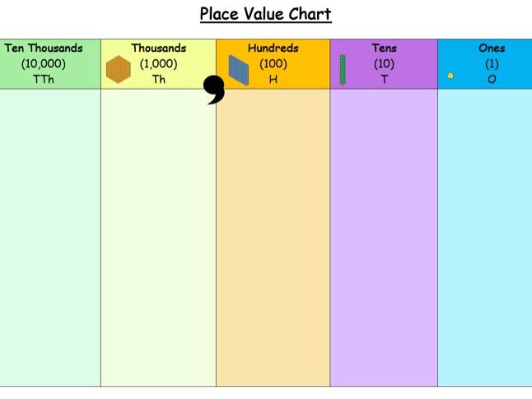Click the yellow ones unit bead icon
Image resolution: width=532 pixels, height=399 pixels.
coord(450,76)
